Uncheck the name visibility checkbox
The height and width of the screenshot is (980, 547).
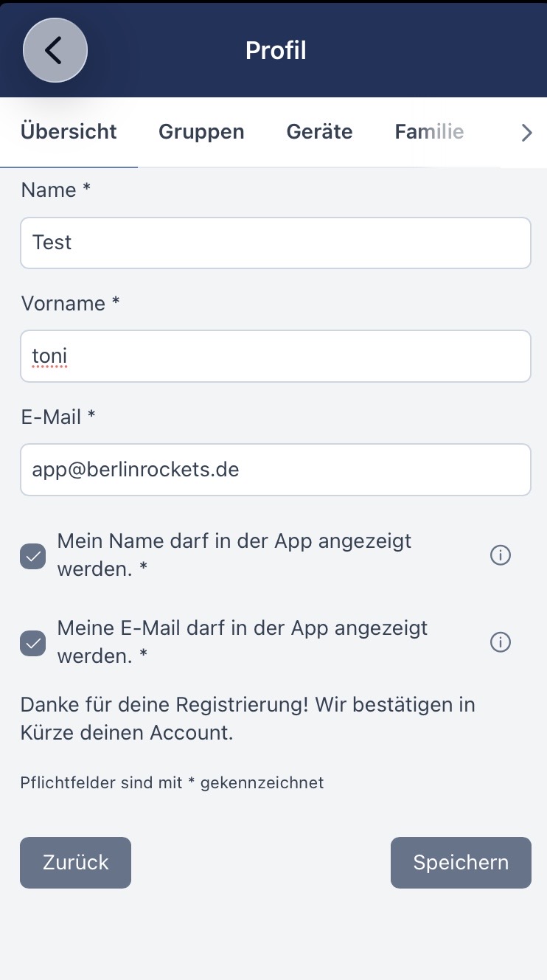pos(33,557)
